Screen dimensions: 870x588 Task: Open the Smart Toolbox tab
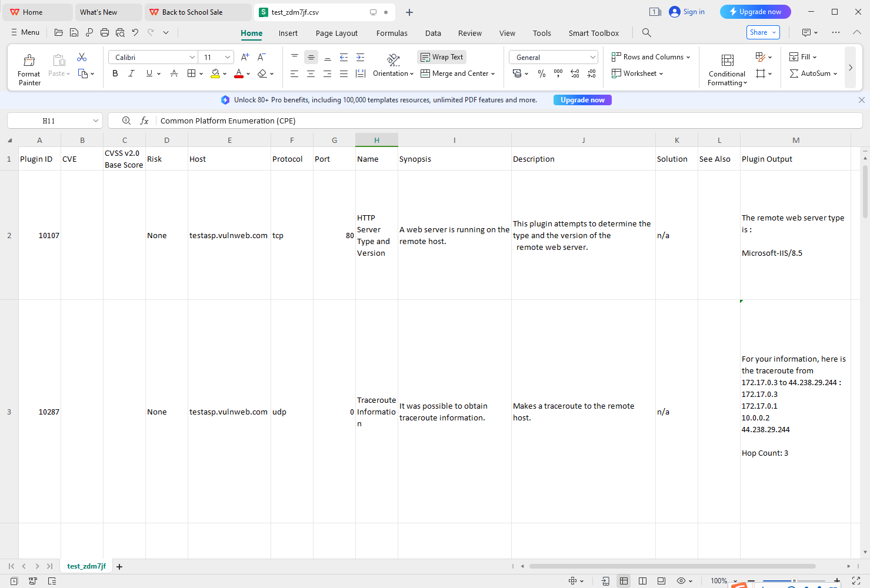594,33
